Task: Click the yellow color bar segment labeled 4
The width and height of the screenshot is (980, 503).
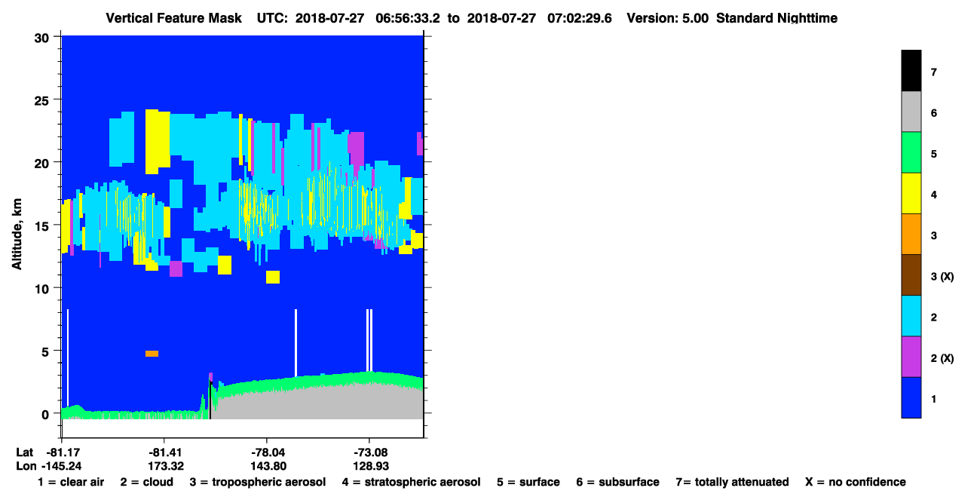Action: click(911, 193)
